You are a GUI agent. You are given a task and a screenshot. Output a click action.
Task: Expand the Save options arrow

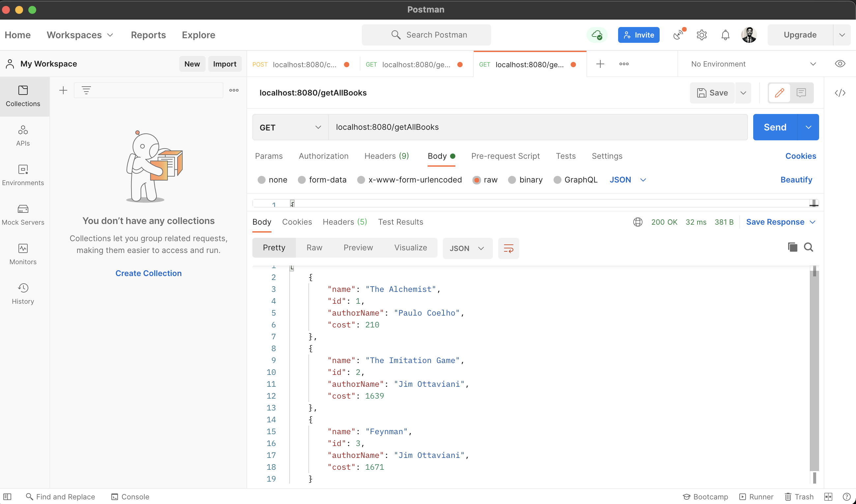coord(743,93)
